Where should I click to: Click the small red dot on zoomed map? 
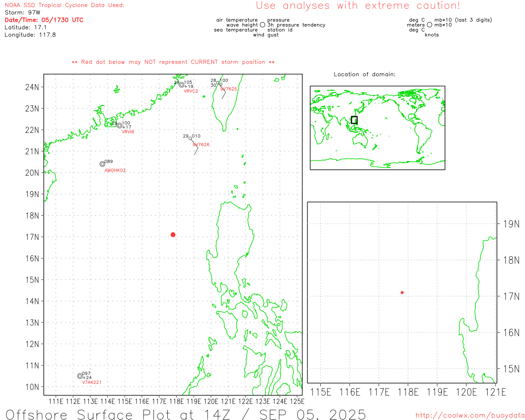point(402,292)
